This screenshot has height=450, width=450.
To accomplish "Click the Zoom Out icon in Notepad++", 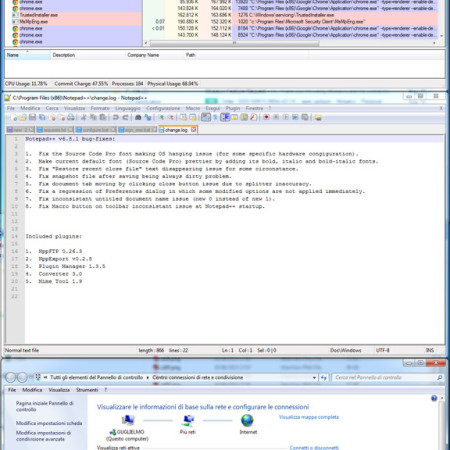I will [x=171, y=117].
